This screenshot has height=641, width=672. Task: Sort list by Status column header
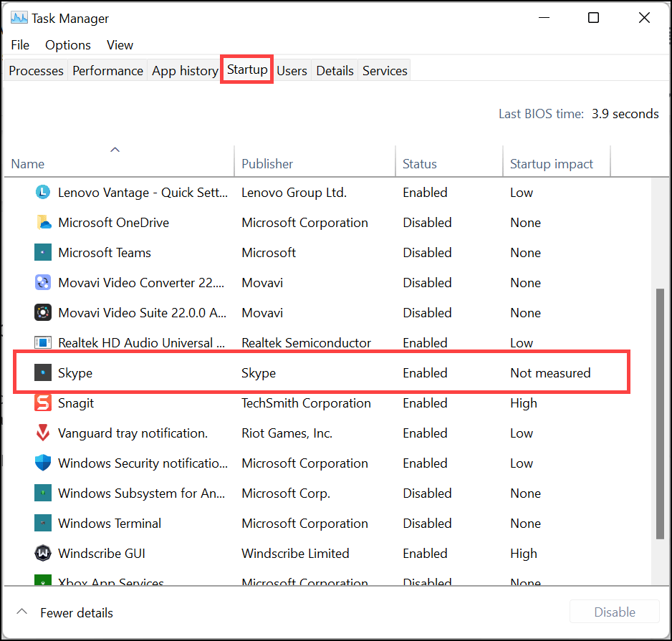419,164
